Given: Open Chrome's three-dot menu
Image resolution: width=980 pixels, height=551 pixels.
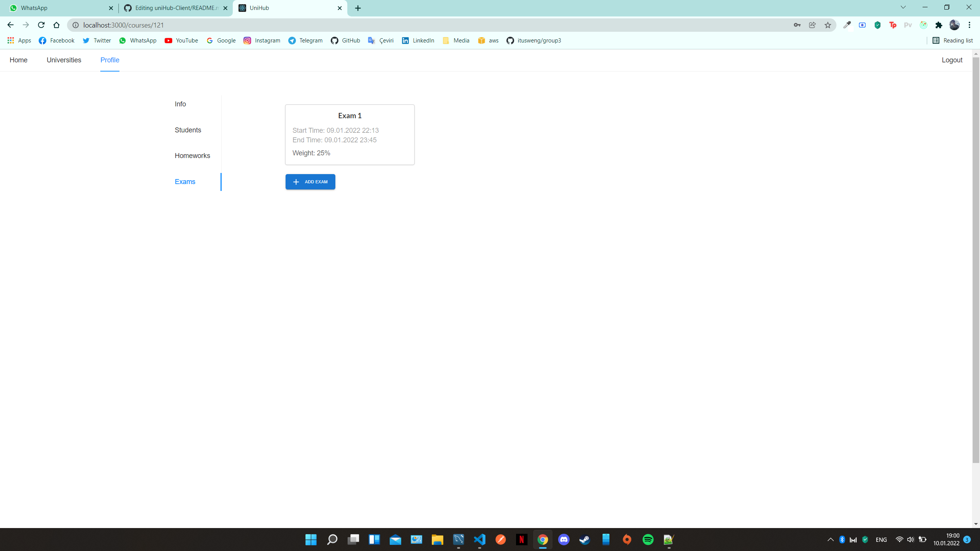Looking at the screenshot, I should (x=970, y=25).
